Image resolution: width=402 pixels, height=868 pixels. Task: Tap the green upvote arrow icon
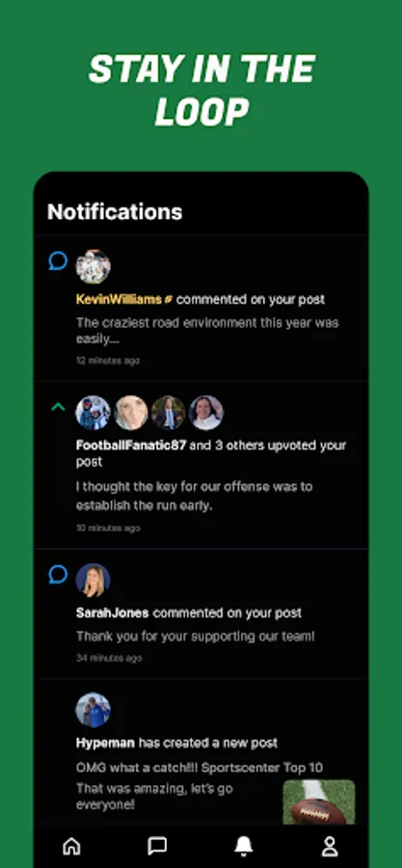click(x=58, y=407)
